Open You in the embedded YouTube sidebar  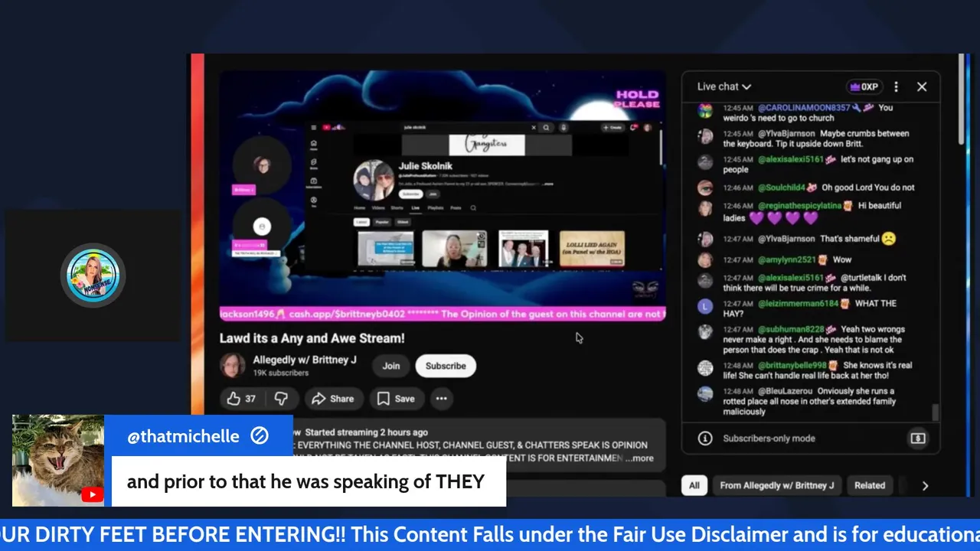[x=314, y=201]
